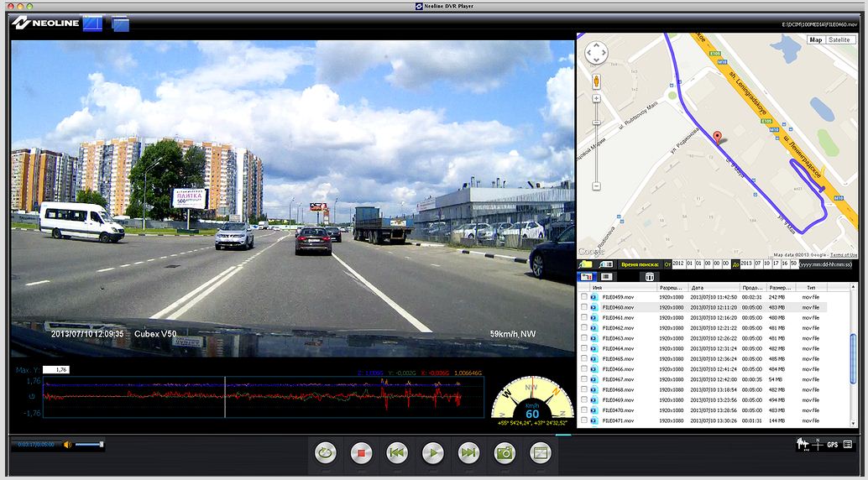Switch map to Satellite view
Screen dimensions: 868x480
point(839,40)
